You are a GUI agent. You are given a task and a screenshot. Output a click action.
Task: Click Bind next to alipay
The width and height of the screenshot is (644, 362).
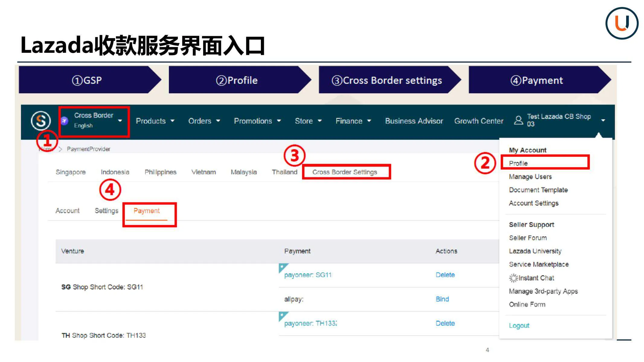coord(442,299)
